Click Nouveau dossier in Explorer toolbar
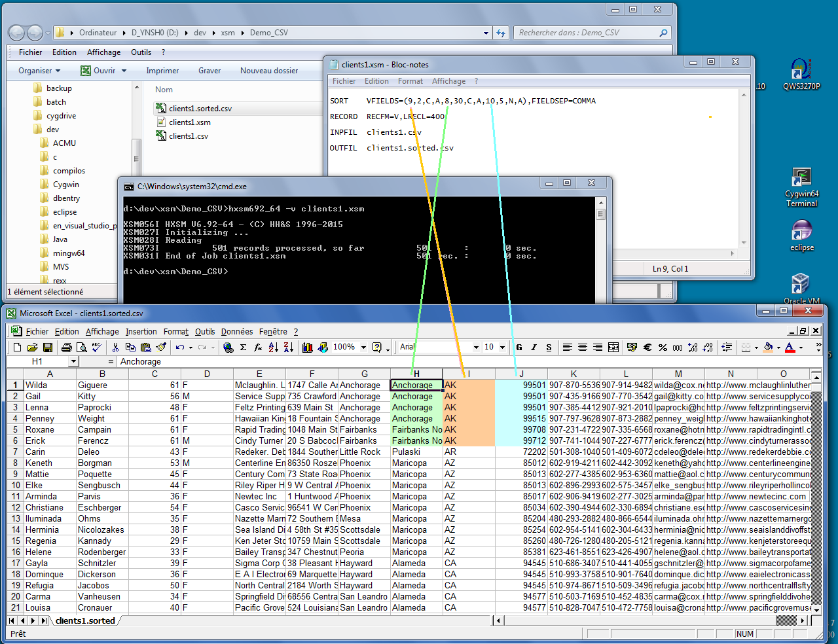Image resolution: width=838 pixels, height=644 pixels. click(268, 71)
